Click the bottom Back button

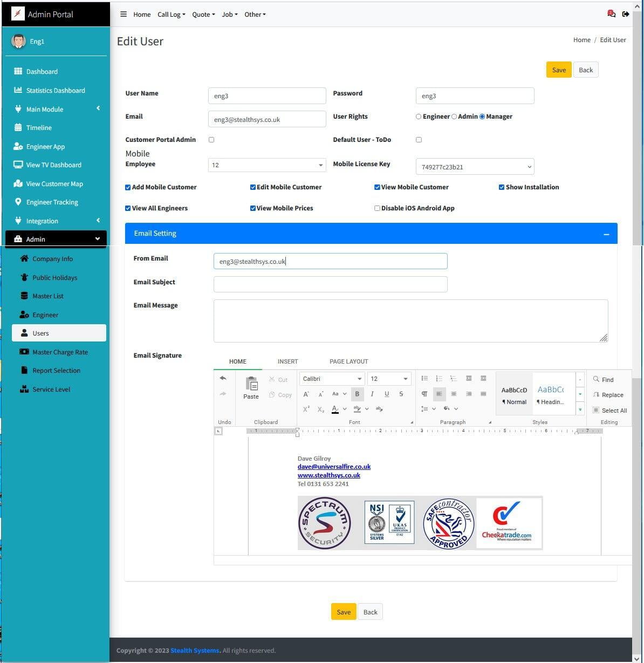point(370,612)
